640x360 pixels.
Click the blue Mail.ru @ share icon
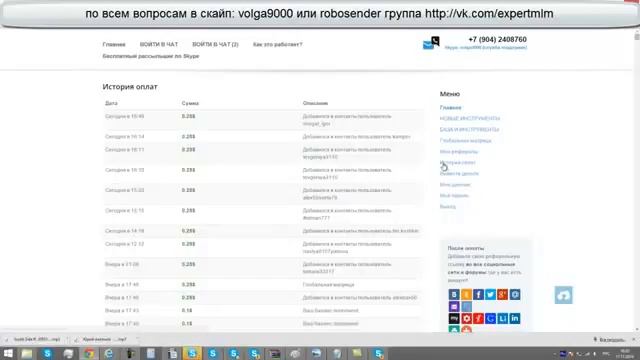click(515, 294)
